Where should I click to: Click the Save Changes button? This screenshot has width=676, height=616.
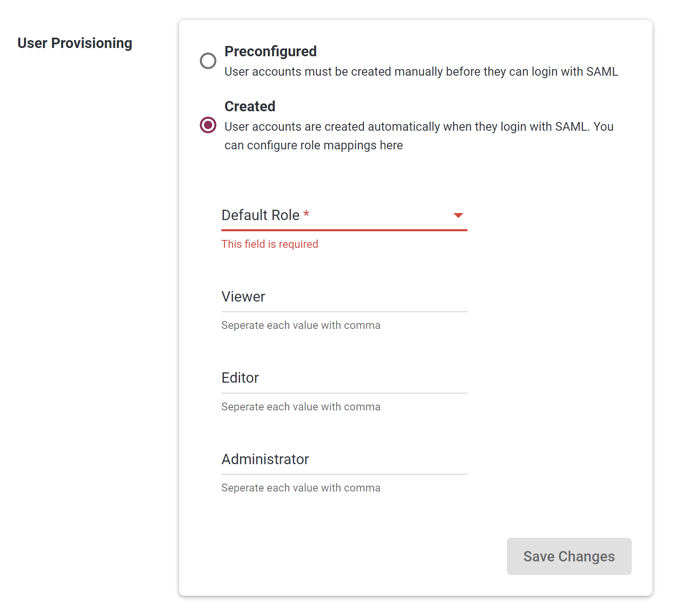click(569, 556)
